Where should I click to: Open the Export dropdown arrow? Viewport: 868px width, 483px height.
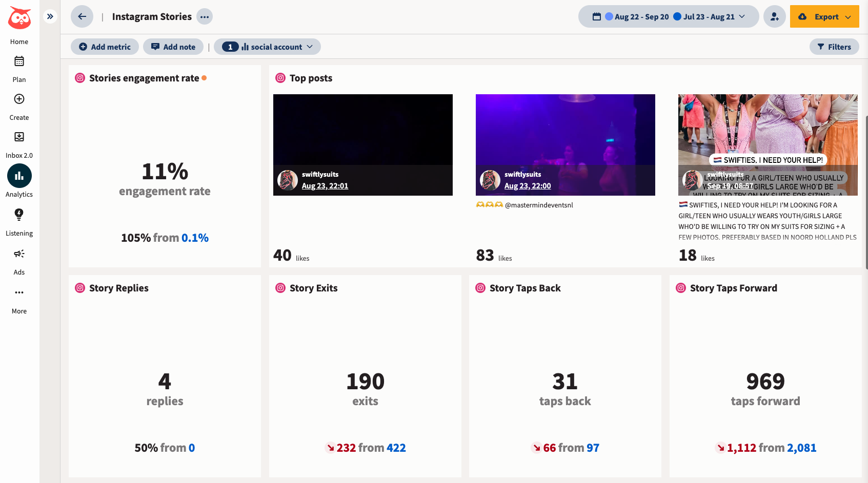click(x=849, y=16)
